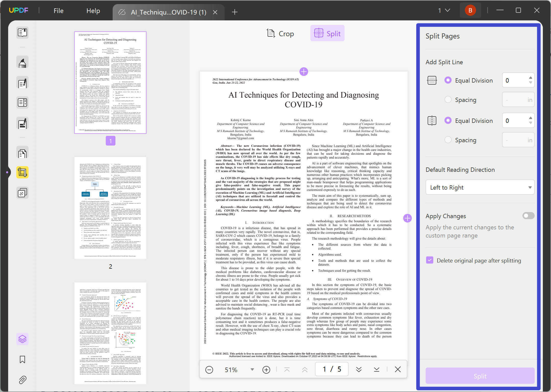Open the Attachments panel

[x=22, y=380]
